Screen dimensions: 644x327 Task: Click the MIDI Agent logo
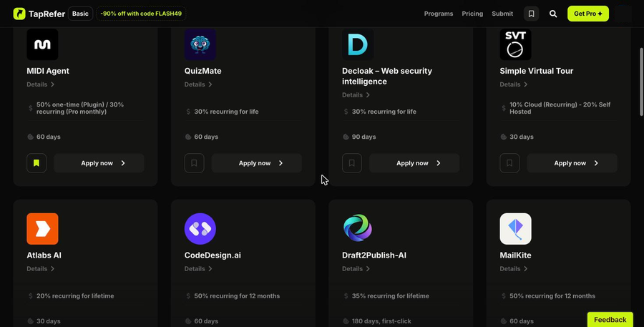click(42, 44)
